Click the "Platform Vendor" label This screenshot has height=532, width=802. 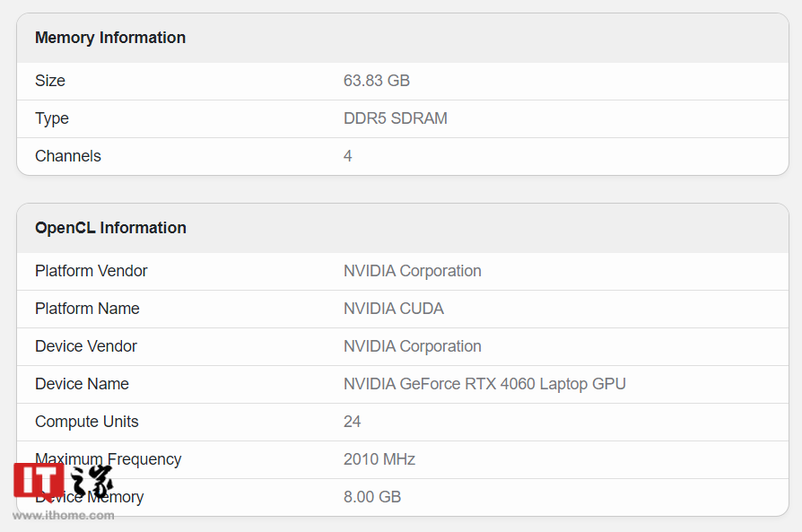tap(91, 271)
